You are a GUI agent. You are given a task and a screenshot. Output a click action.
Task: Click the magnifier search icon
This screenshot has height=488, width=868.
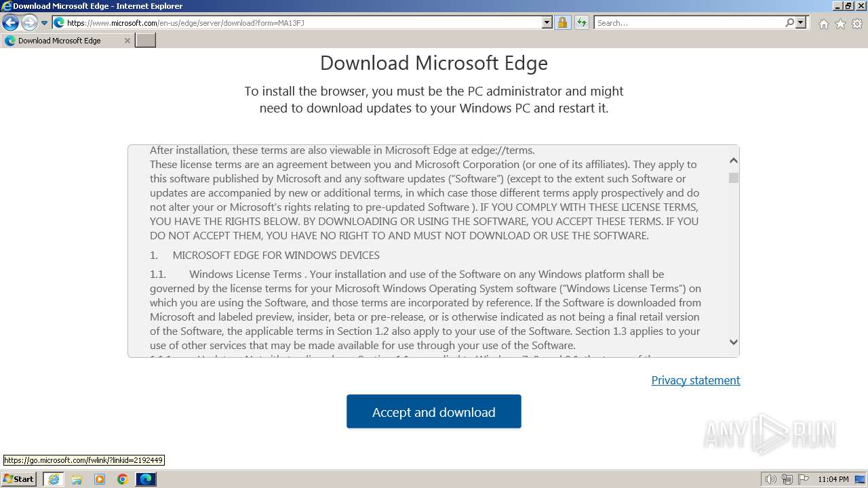click(789, 23)
